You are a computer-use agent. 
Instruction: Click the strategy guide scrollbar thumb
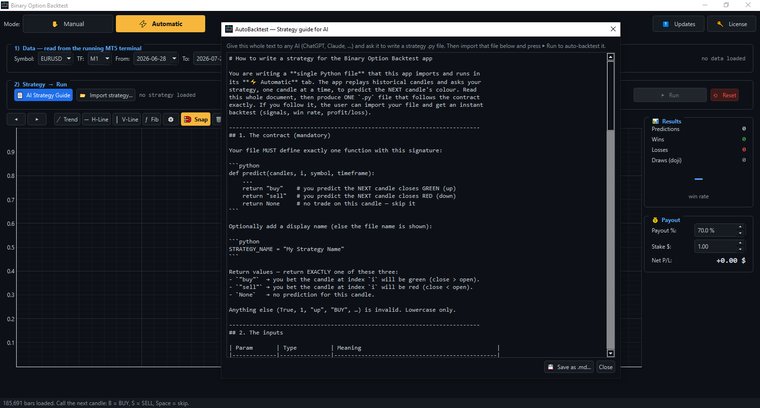[x=611, y=95]
